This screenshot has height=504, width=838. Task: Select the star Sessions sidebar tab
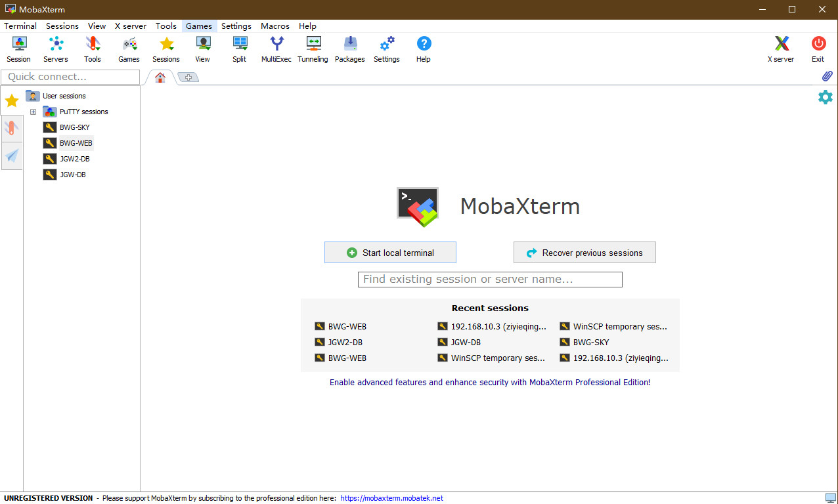(12, 100)
